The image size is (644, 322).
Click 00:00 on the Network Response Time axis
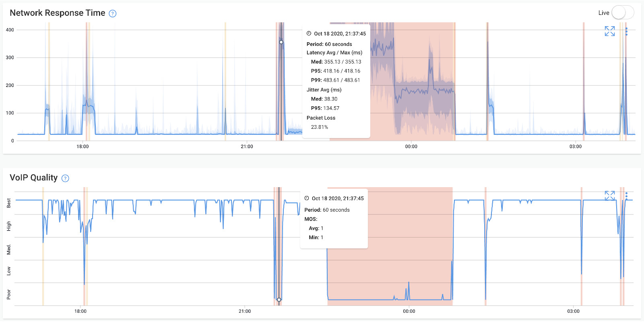tap(411, 147)
